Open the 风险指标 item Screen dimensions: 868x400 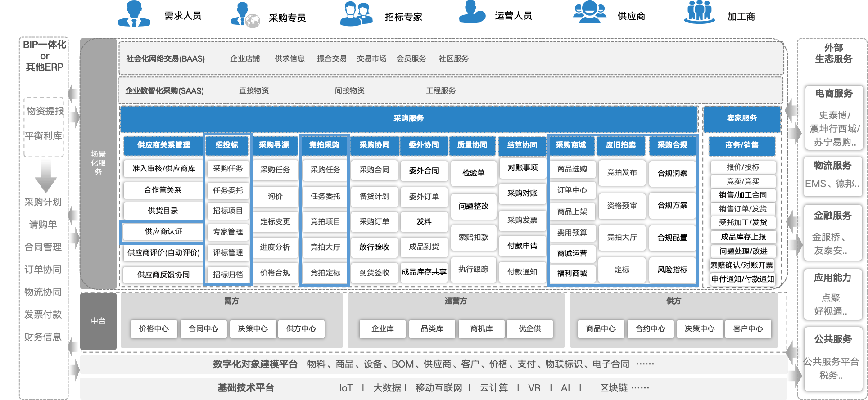[672, 270]
